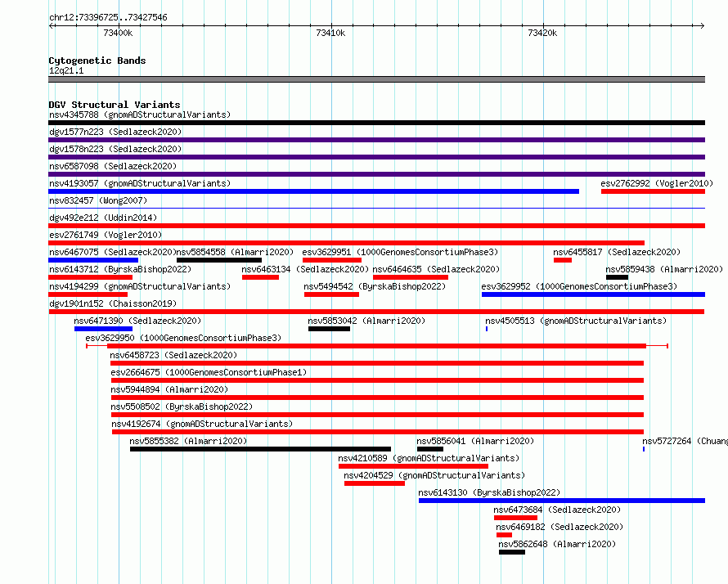The height and width of the screenshot is (584, 728).
Task: Click nsv6455817 Sedlazeck2020 label
Action: (617, 252)
